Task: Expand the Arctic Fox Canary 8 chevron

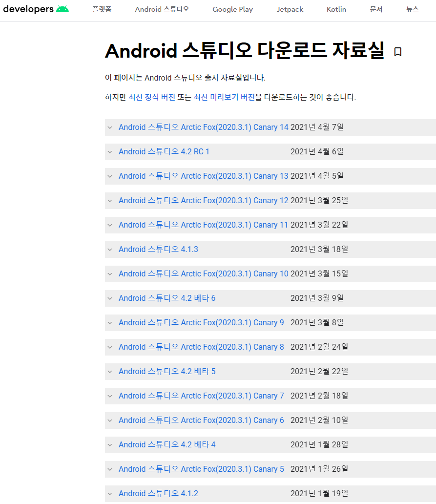Action: pyautogui.click(x=110, y=347)
